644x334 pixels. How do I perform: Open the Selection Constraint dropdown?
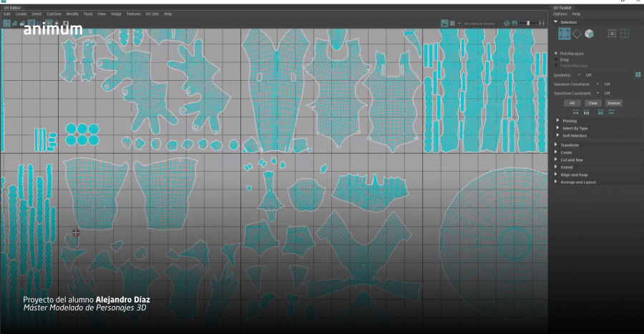[597, 84]
